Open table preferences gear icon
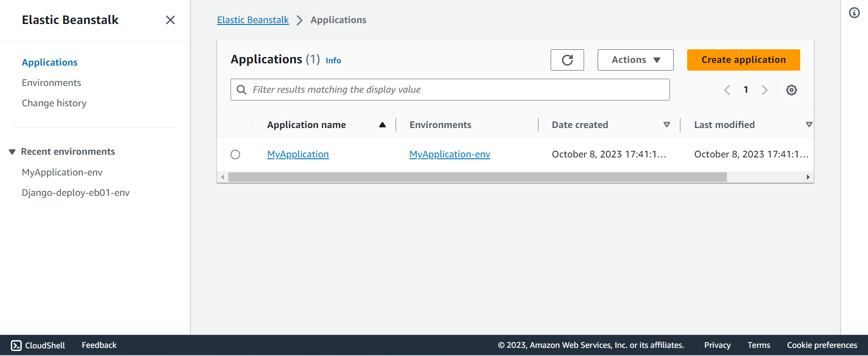The width and height of the screenshot is (868, 356). point(791,90)
